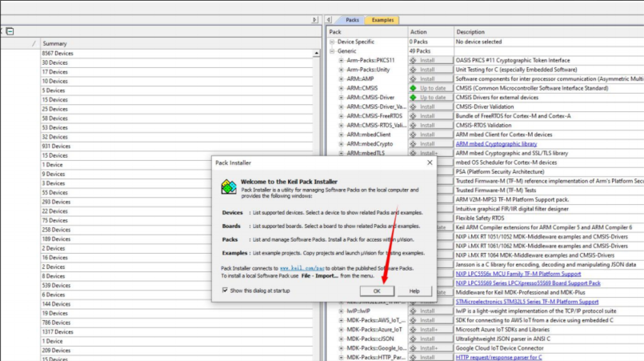Expand the ARM::AMP pack entry
Screen dimensions: 644x361
341,78
